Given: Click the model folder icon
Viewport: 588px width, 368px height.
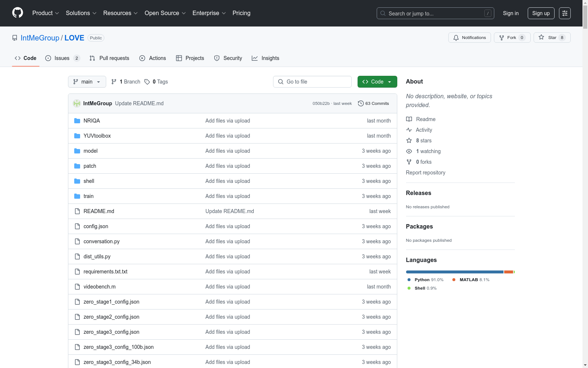Looking at the screenshot, I should click(77, 151).
